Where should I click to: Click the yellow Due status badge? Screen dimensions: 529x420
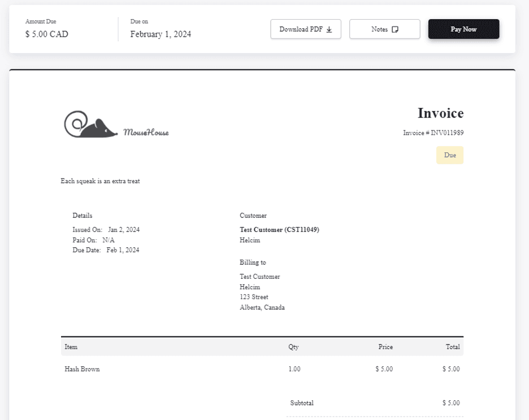click(450, 155)
